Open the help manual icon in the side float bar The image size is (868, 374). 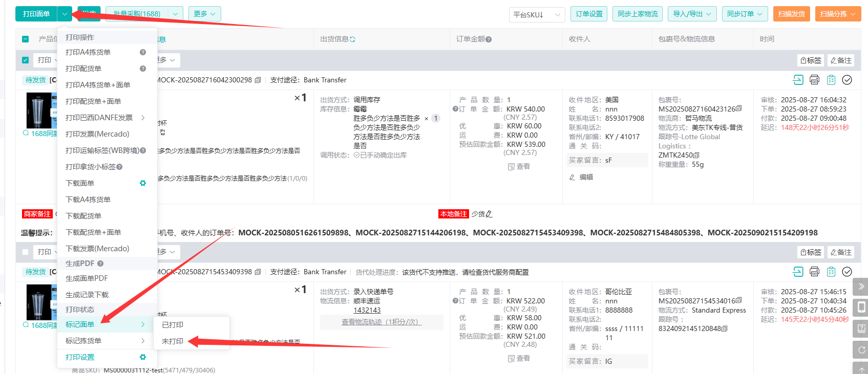coord(861,328)
